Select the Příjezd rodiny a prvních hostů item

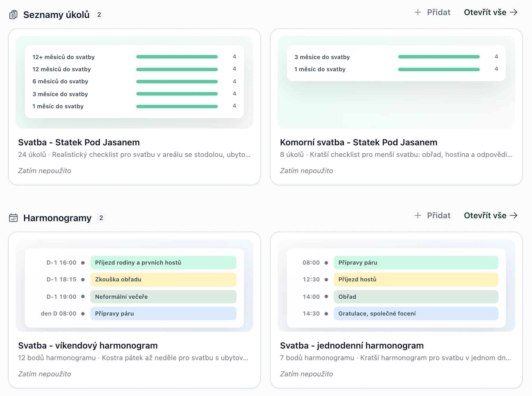pos(163,263)
